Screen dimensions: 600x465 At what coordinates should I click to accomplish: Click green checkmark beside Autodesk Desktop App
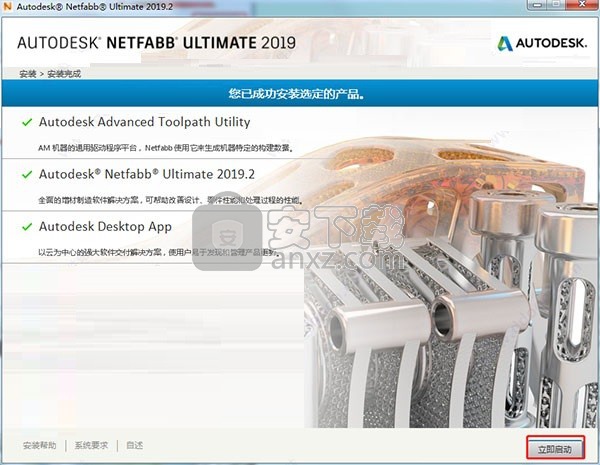click(x=27, y=227)
